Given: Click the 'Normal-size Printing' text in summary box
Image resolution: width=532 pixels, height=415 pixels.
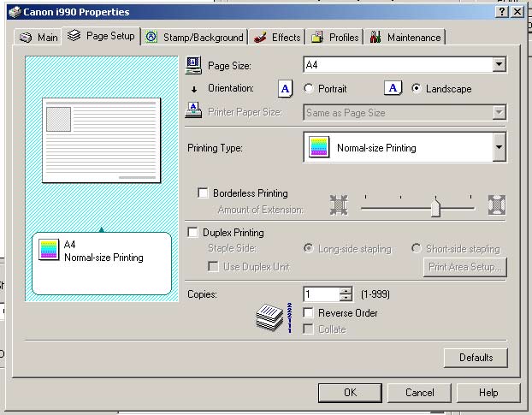Looking at the screenshot, I should click(103, 258).
